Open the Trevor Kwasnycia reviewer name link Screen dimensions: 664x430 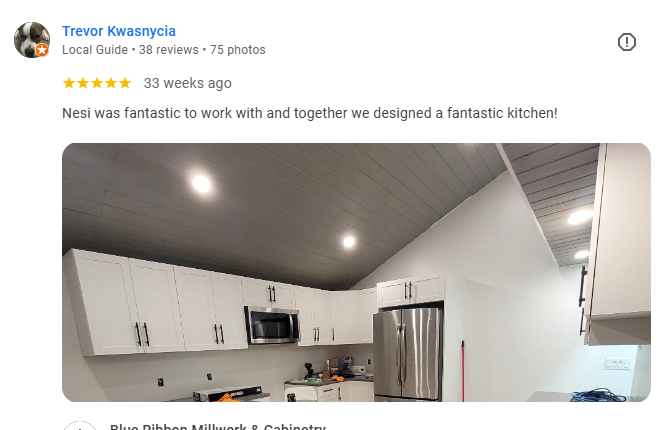(x=119, y=31)
